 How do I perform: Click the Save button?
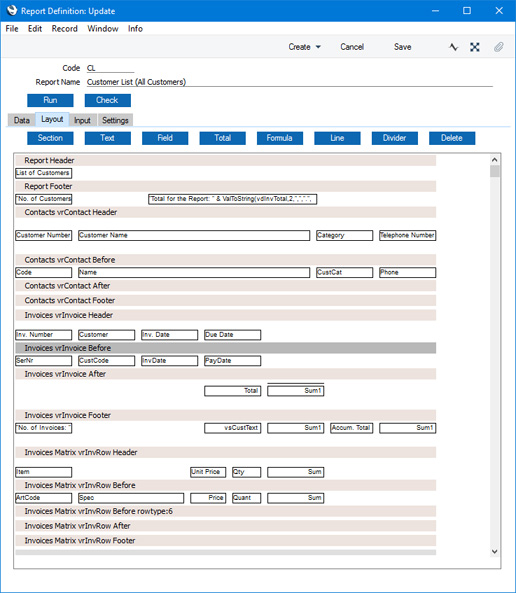tap(403, 47)
